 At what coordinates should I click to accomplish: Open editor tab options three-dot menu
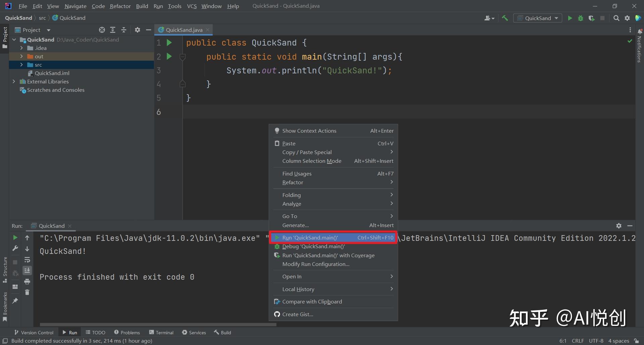click(x=630, y=30)
